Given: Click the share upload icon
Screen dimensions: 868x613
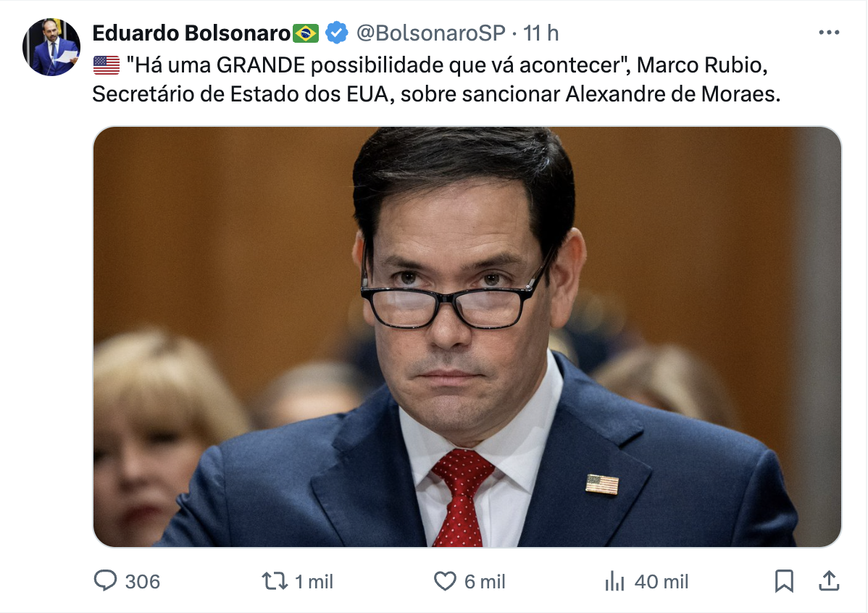Looking at the screenshot, I should click(829, 581).
